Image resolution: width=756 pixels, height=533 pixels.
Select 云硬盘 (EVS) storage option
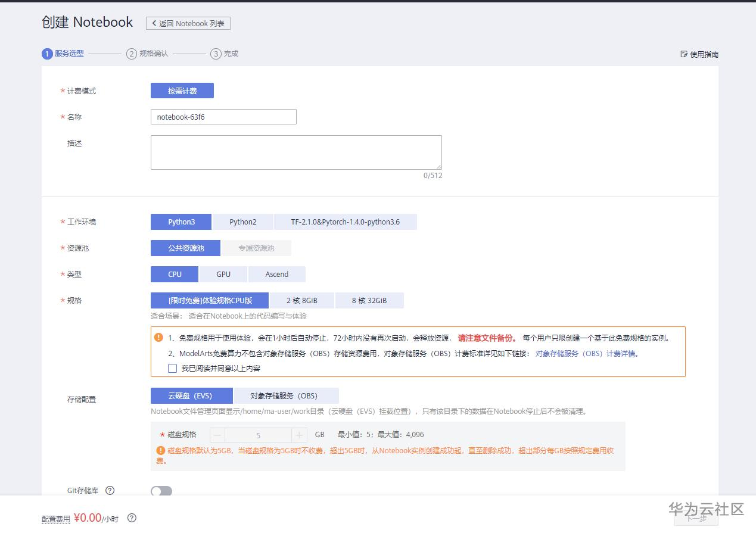(191, 395)
